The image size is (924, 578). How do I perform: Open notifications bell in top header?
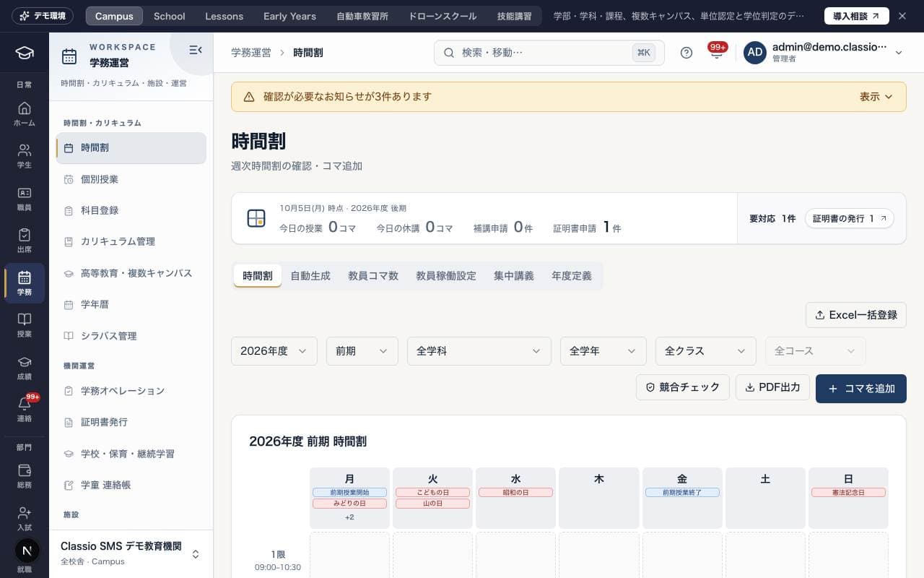[x=717, y=53]
